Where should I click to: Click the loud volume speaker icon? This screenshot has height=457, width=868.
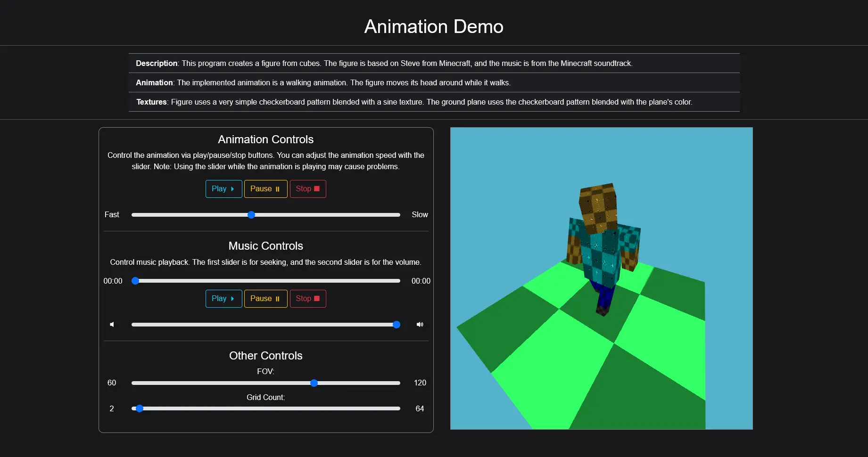coord(420,325)
